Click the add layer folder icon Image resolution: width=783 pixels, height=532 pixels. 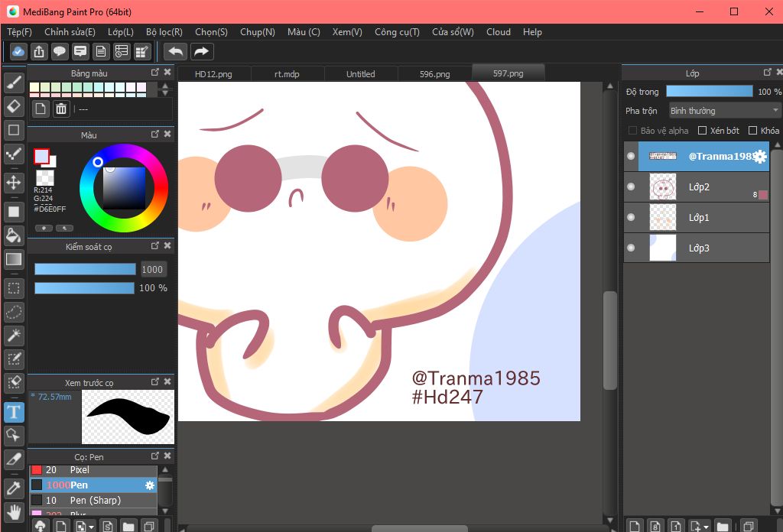point(722,526)
